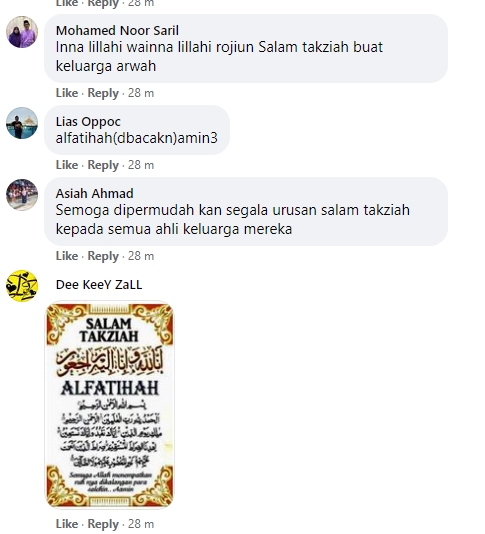The image size is (485, 534).
Task: Like Mohamed Noor Saril's comment
Action: 67,93
